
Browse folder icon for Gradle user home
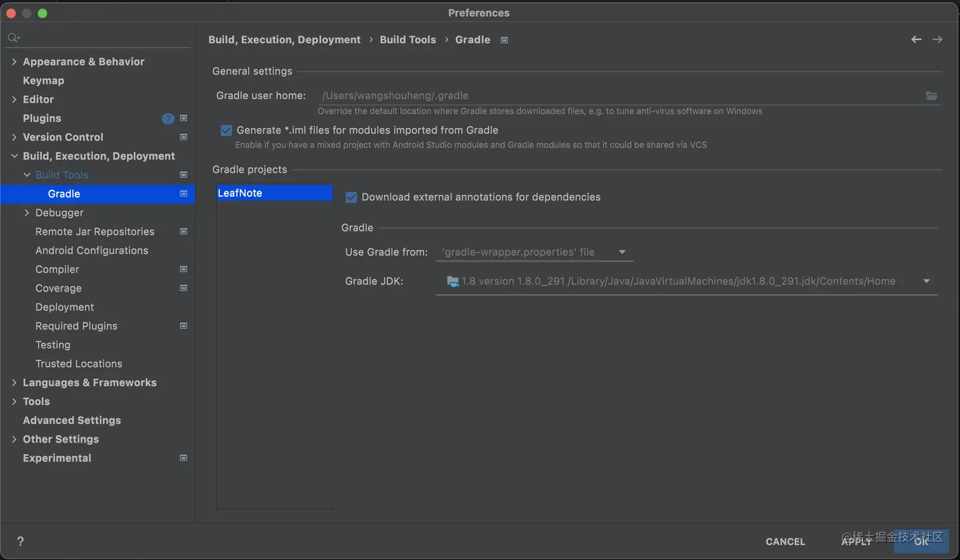coord(931,96)
